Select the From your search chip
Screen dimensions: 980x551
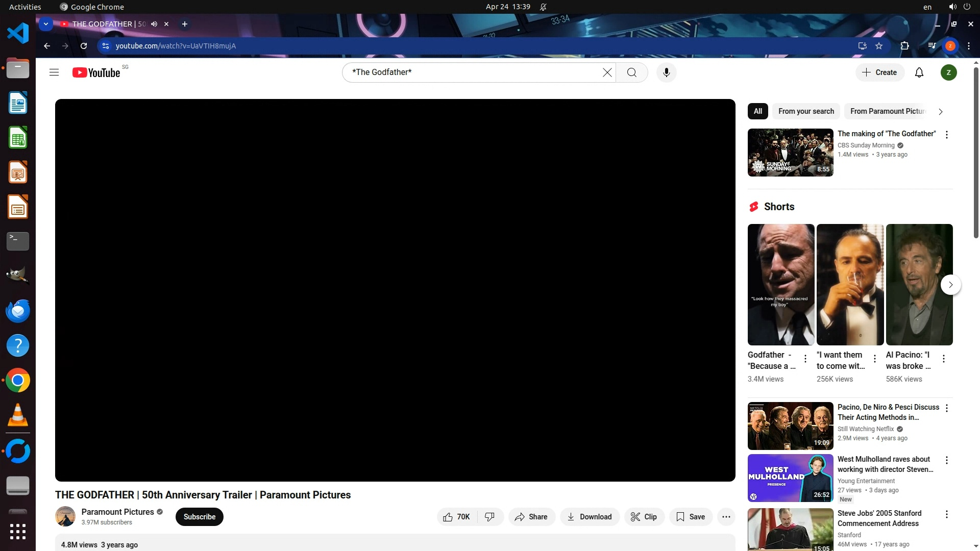coord(806,111)
